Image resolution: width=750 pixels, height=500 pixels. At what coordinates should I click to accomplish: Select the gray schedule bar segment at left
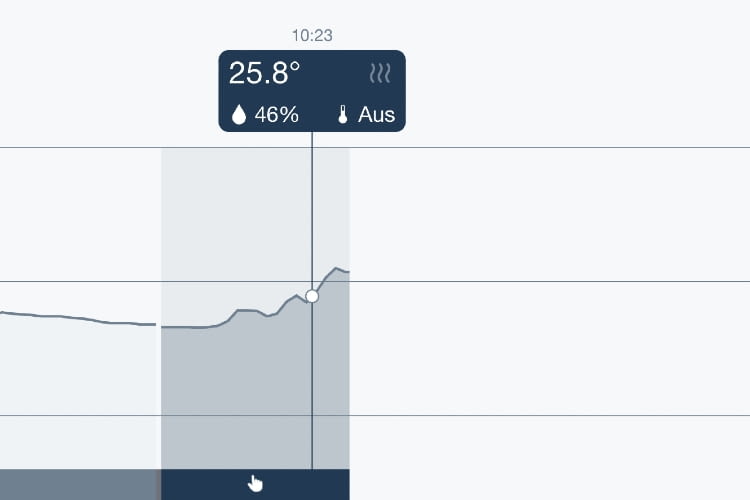(78, 484)
